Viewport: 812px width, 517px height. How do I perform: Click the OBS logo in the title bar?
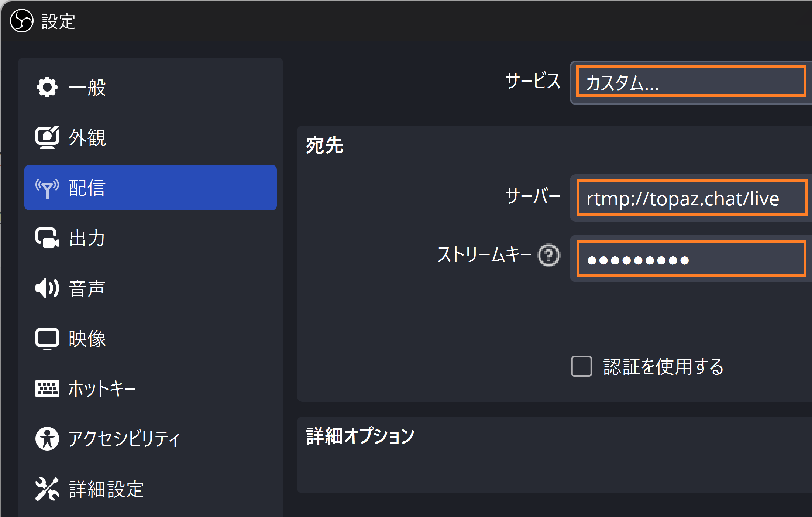(22, 21)
